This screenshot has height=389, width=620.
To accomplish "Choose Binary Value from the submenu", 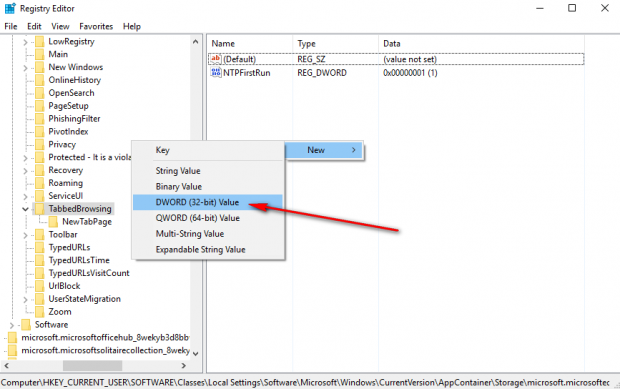I will [208, 187].
